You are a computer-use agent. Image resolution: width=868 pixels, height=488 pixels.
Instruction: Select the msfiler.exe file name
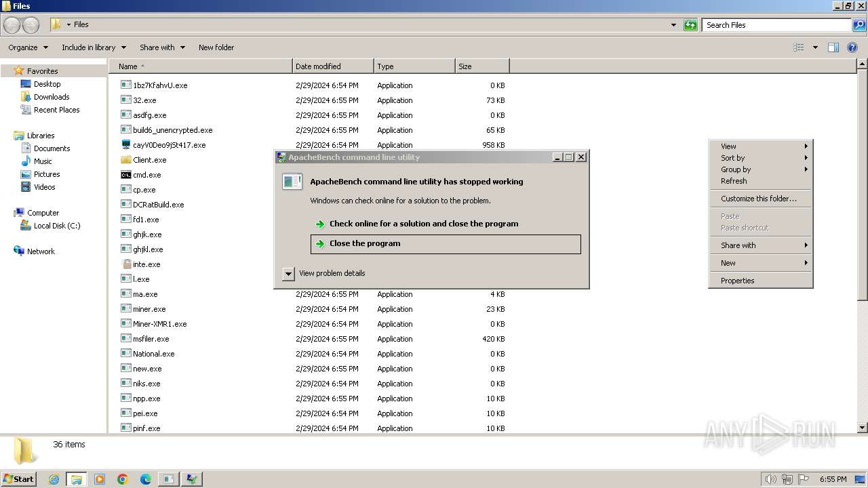click(151, 339)
